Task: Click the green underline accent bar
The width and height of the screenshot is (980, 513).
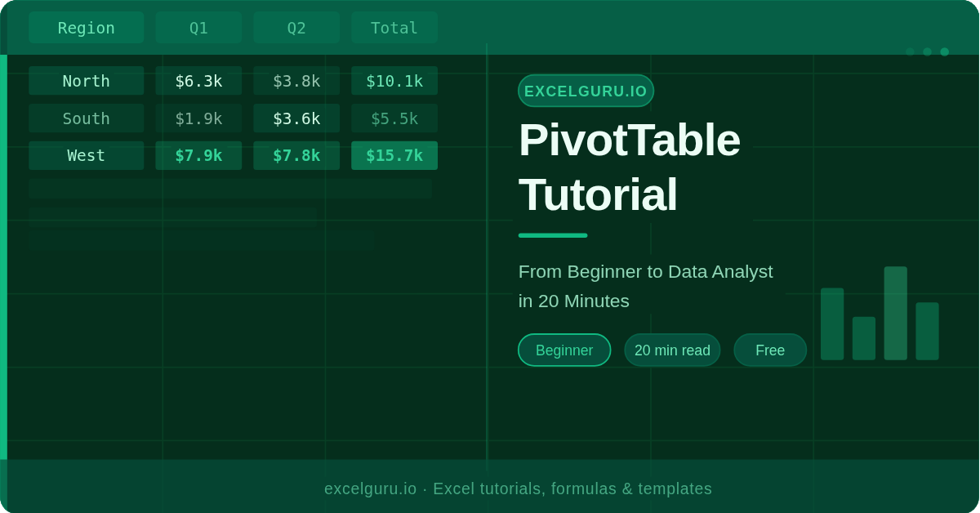Action: [552, 235]
